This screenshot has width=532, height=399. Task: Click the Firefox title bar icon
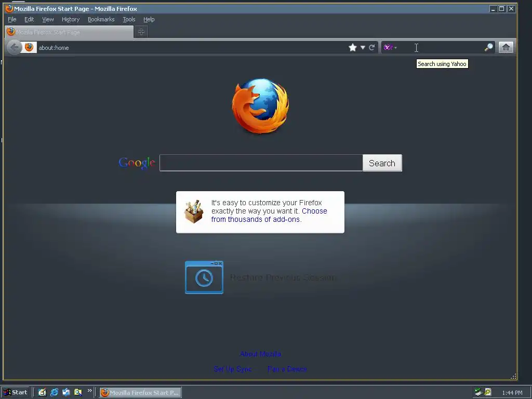pyautogui.click(x=9, y=8)
